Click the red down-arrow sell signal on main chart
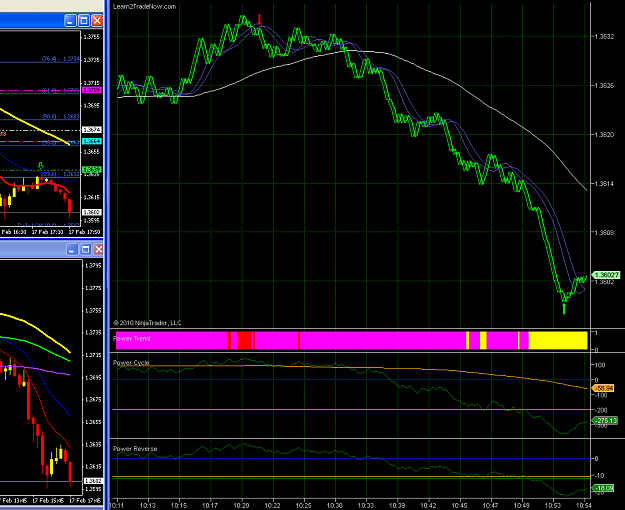This screenshot has width=625, height=510. pos(259,19)
